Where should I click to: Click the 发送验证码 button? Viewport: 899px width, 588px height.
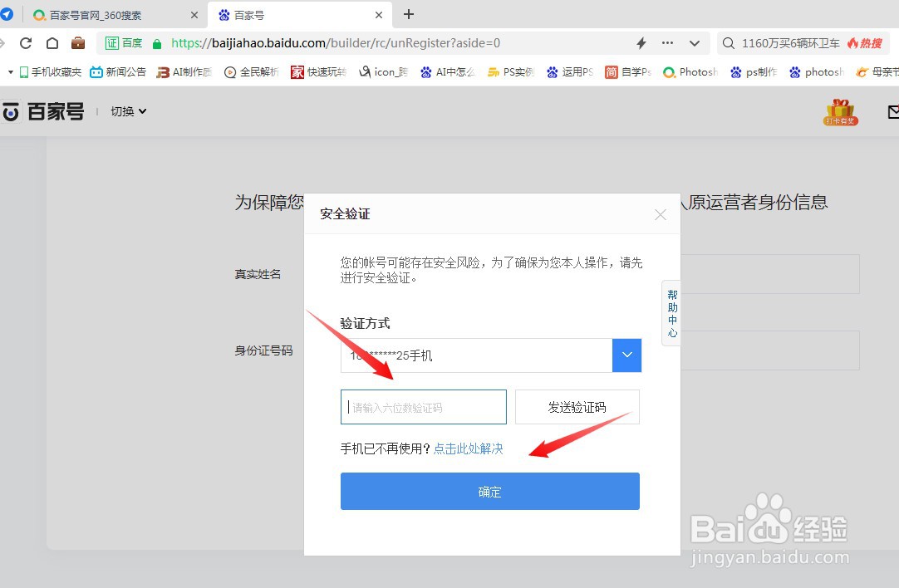577,406
